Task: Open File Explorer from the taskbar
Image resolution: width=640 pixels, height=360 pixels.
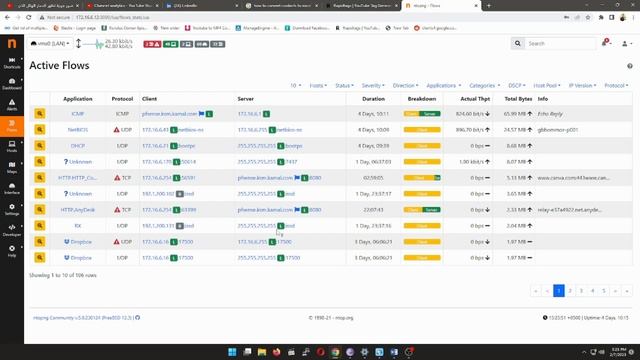Action: pos(262,352)
